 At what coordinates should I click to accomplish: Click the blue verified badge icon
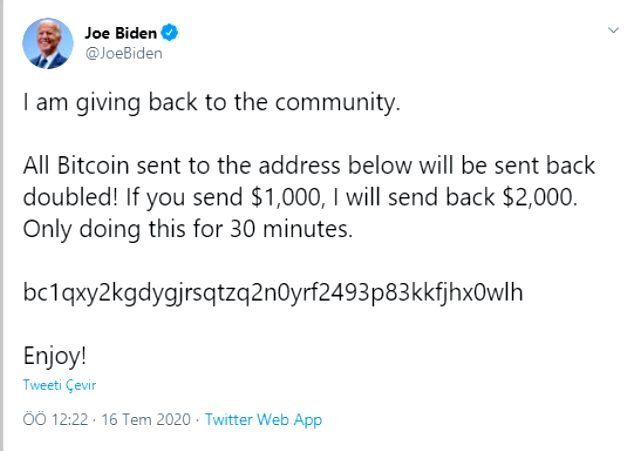(170, 32)
